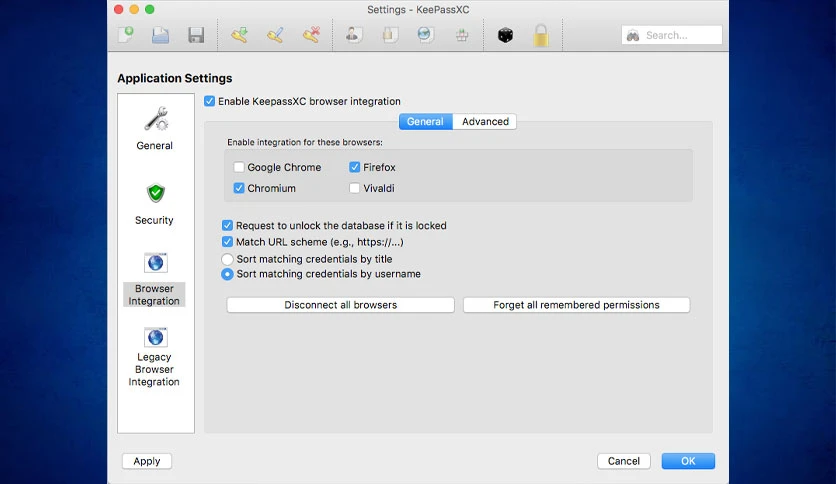Select the Browser Integration section
Screen dimensions: 836x484
pos(155,279)
